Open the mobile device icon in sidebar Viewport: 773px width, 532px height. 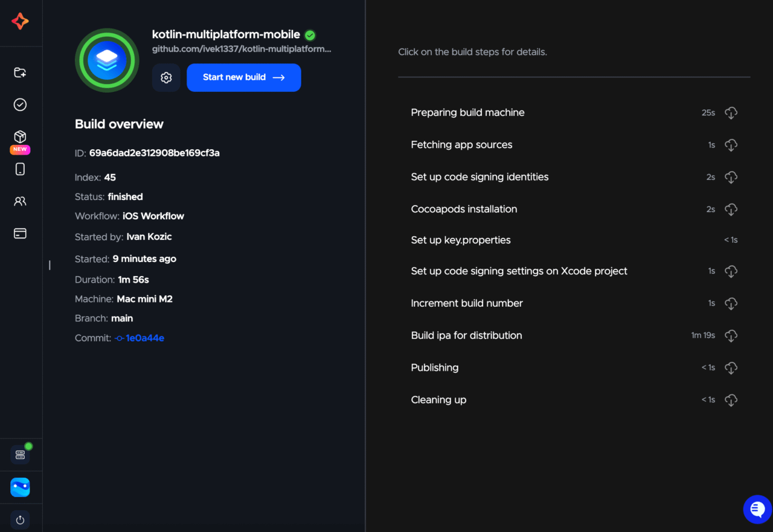click(20, 169)
